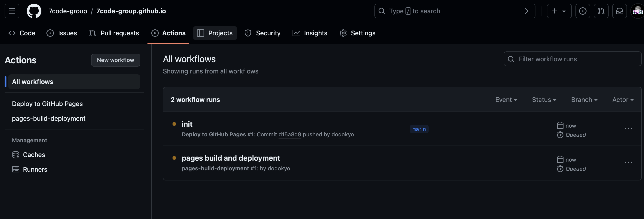Image resolution: width=644 pixels, height=219 pixels.
Task: Click calendar icon on pages build run
Action: (560, 159)
